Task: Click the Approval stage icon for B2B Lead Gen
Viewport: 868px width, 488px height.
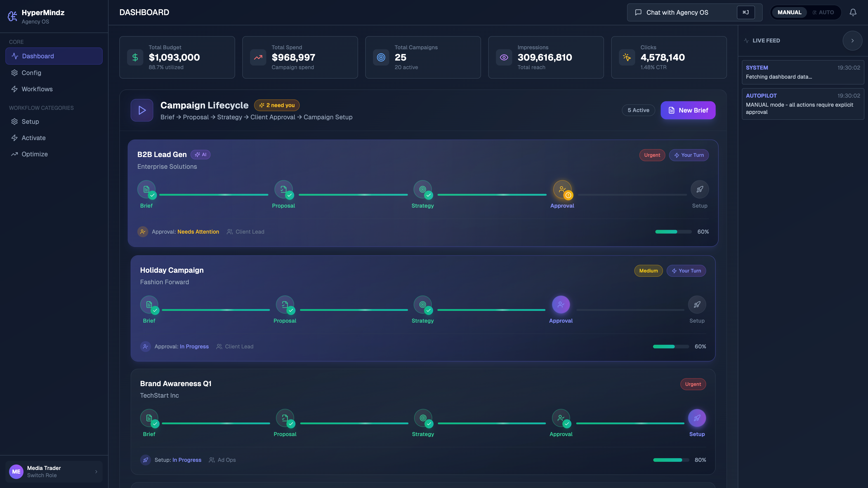Action: click(x=562, y=189)
